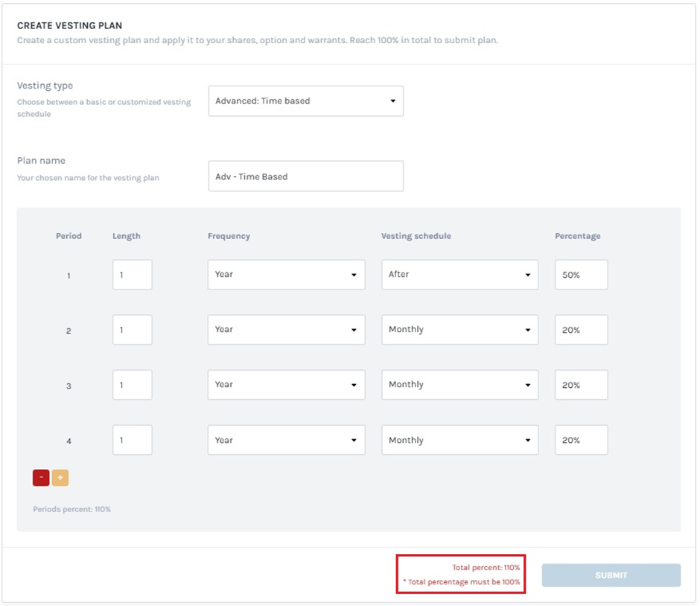Click the red minus remove period button
This screenshot has width=700, height=606.
click(x=41, y=477)
